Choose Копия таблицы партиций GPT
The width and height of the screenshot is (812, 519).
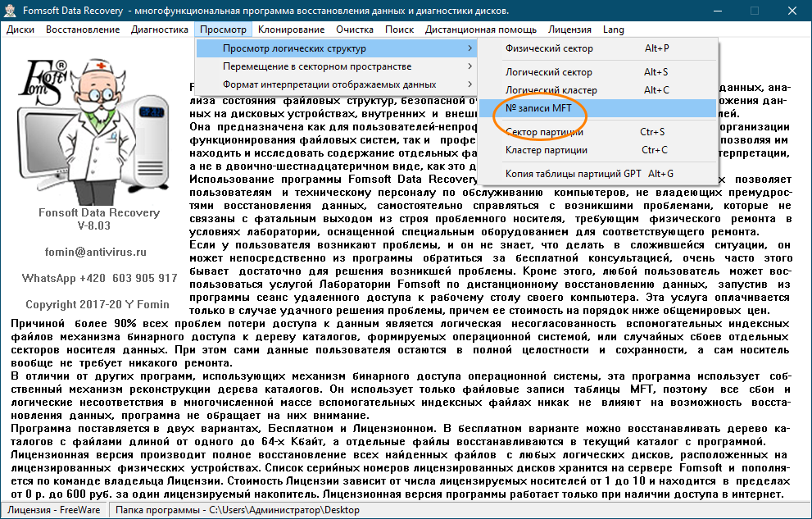[x=573, y=174]
